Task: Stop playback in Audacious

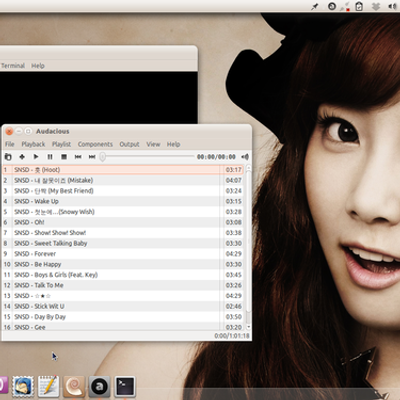Action: (x=64, y=157)
